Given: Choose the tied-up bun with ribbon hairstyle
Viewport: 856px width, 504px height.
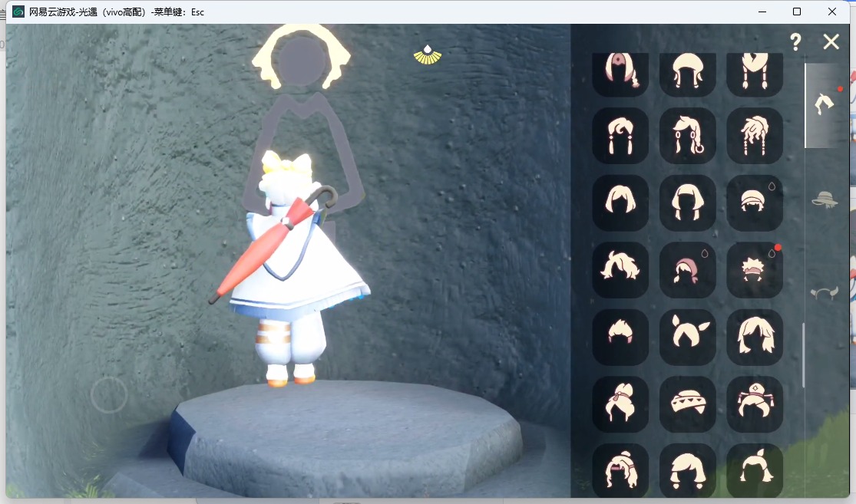Looking at the screenshot, I should (620, 404).
